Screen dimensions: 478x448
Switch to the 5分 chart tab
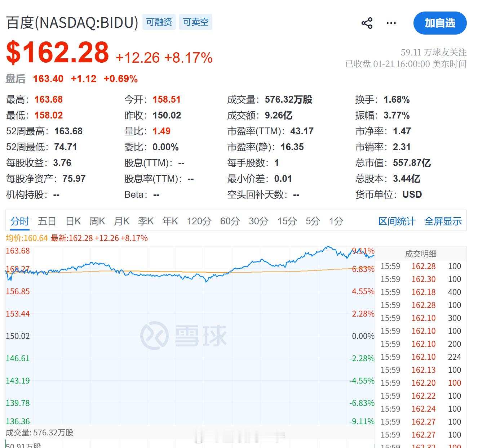[313, 221]
